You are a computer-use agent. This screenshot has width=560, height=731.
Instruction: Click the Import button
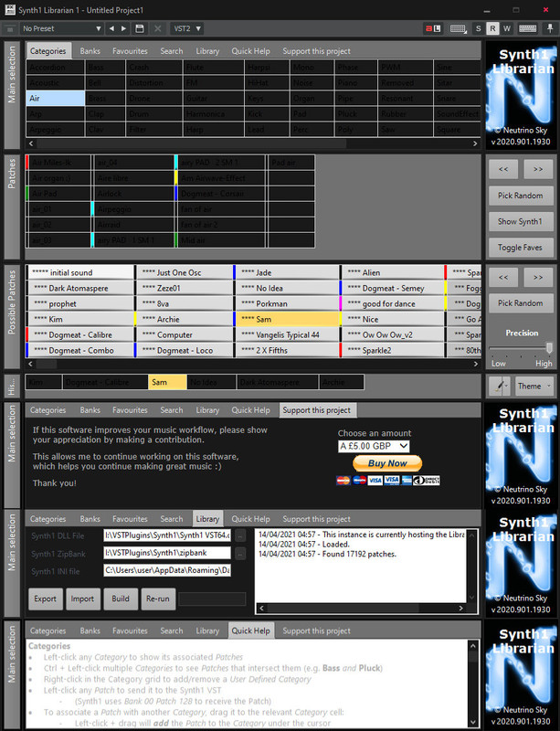tap(82, 599)
